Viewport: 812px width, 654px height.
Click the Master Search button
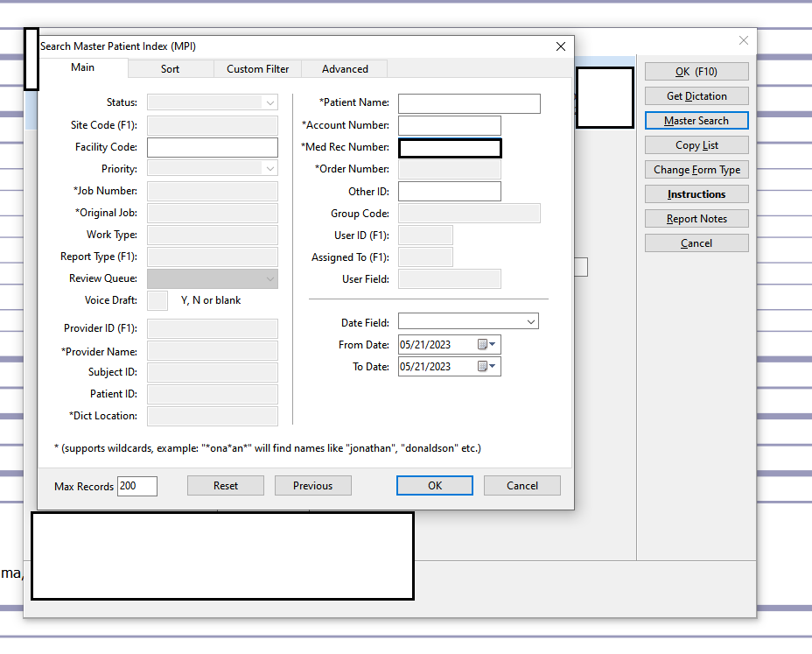[x=696, y=120]
